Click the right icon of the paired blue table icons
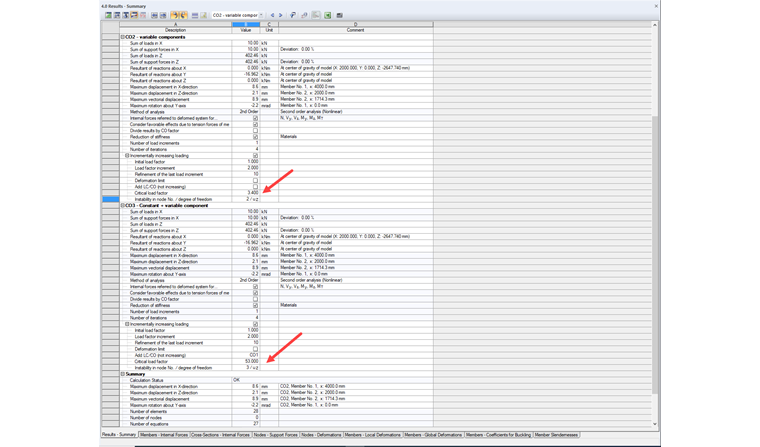760x447 pixels. pyautogui.click(x=163, y=15)
